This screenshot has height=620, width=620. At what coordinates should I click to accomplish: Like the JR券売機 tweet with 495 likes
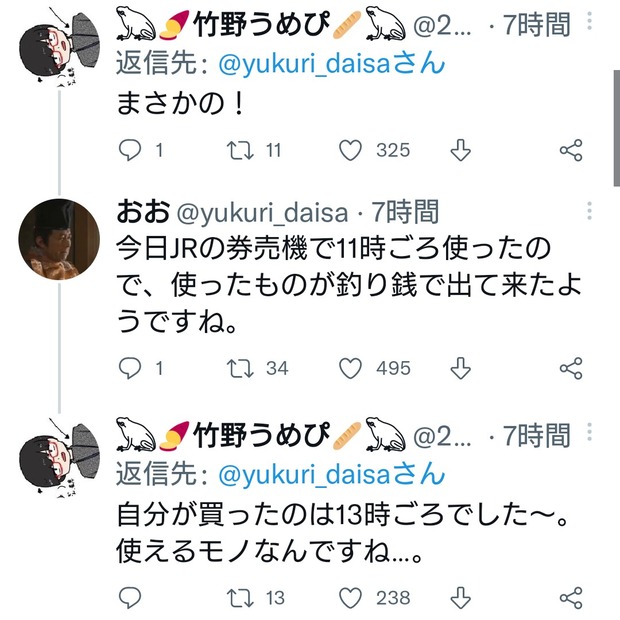tap(350, 369)
